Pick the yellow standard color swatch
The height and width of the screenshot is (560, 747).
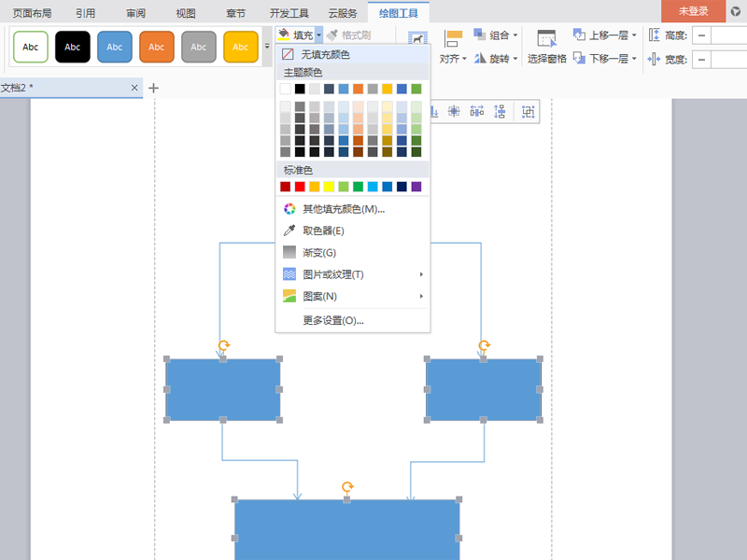coord(329,187)
